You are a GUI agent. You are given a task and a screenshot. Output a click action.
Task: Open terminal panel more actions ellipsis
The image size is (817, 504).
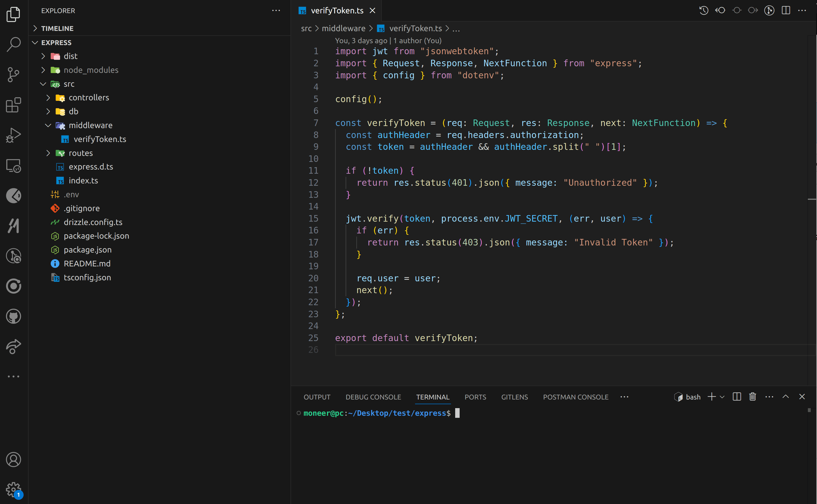769,397
